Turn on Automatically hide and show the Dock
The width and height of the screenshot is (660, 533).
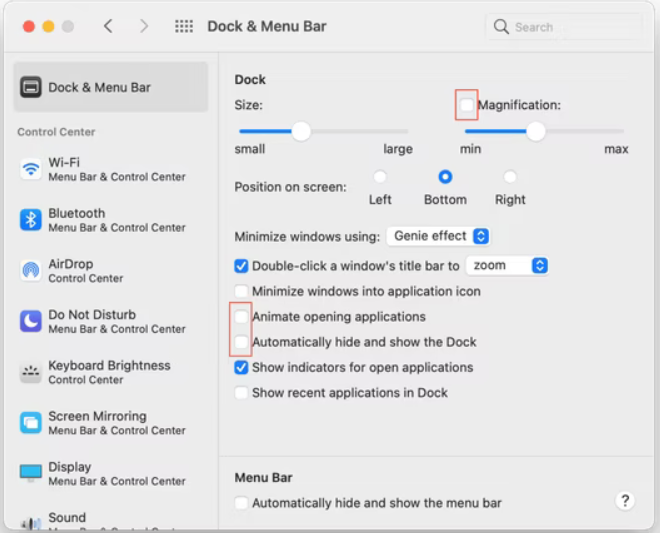[x=241, y=342]
